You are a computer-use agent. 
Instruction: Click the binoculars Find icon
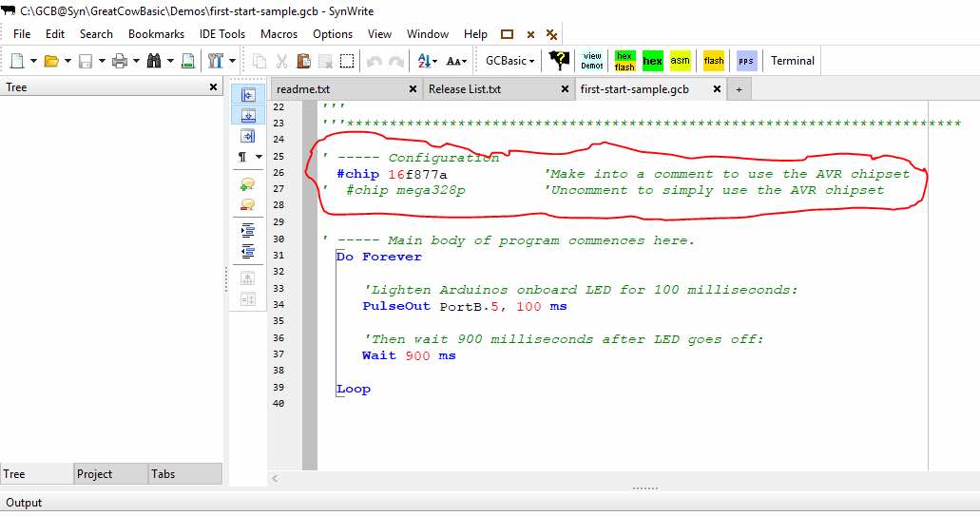(154, 61)
